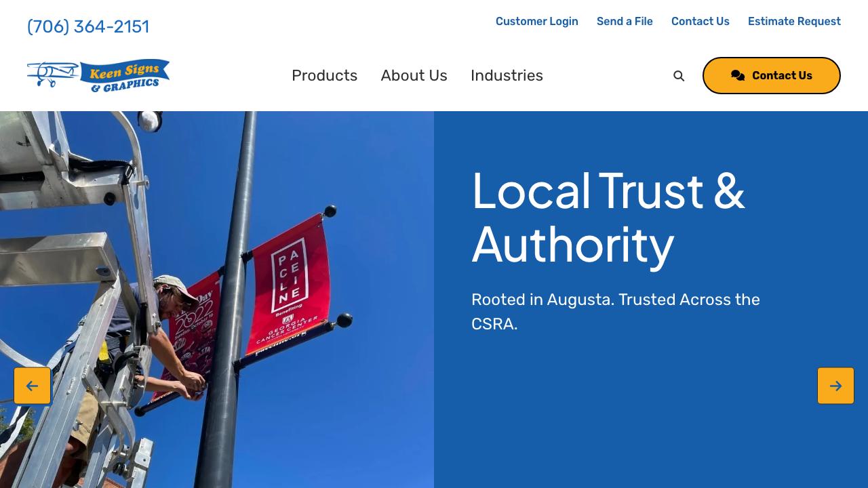This screenshot has width=868, height=488.
Task: Click the pole banner installation photo
Action: tap(217, 300)
